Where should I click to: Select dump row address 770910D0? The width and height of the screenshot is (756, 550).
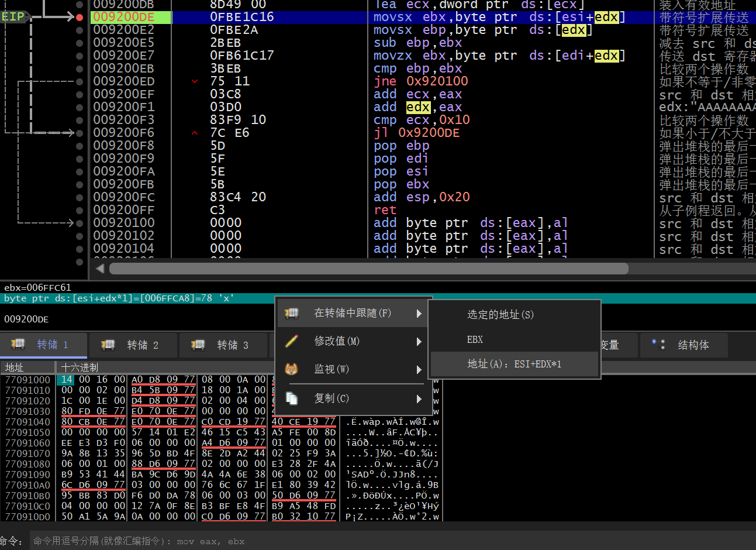tap(28, 517)
